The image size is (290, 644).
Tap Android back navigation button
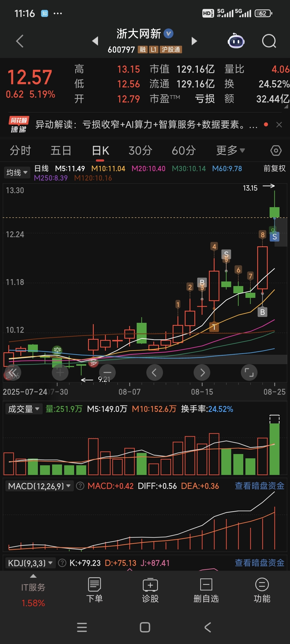(x=208, y=627)
